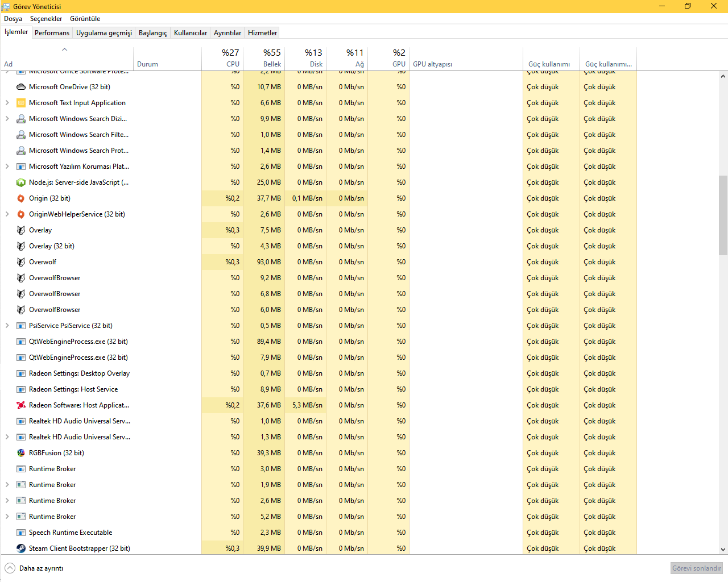The height and width of the screenshot is (582, 728).
Task: Click the Steam Client Bootstrapper icon
Action: coord(21,548)
